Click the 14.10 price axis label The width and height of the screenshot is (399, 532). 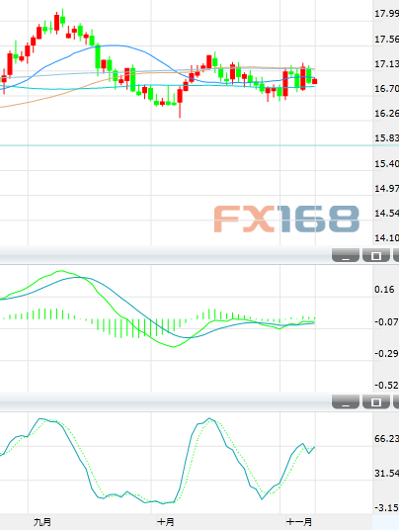tap(386, 238)
